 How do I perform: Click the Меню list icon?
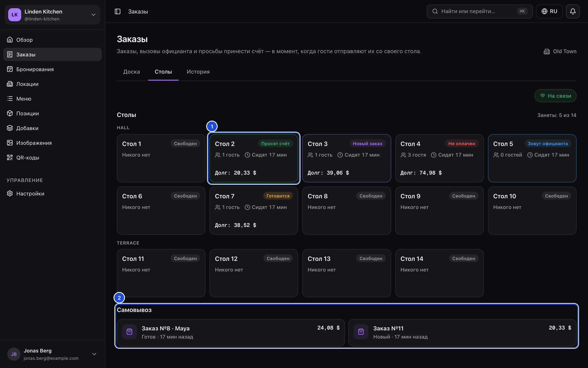point(10,99)
